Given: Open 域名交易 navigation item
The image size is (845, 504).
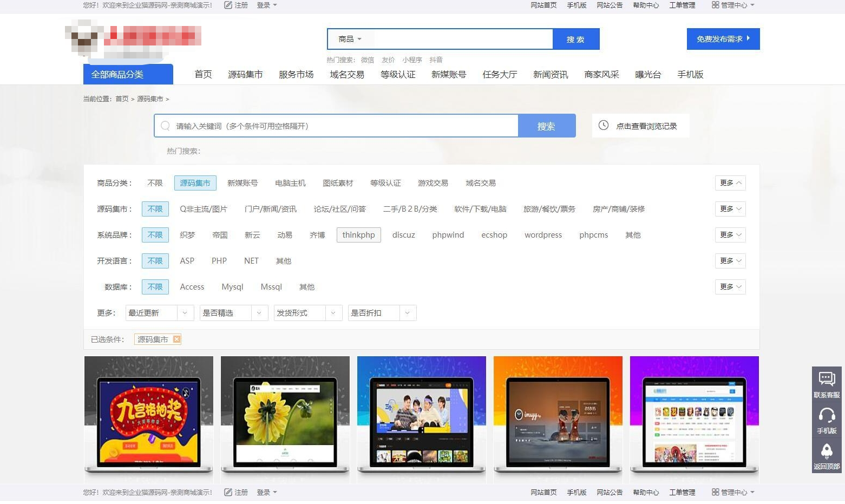Looking at the screenshot, I should (347, 75).
